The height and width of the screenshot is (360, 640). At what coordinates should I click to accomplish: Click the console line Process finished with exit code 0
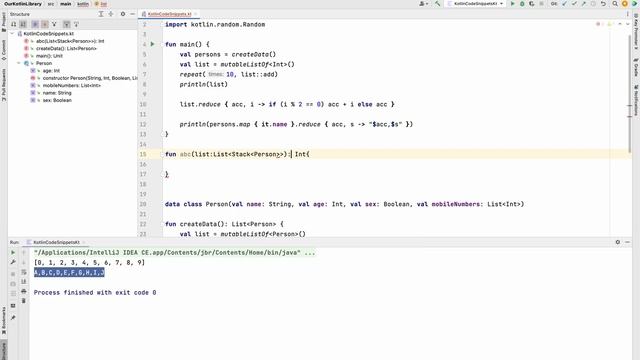[x=95, y=292]
